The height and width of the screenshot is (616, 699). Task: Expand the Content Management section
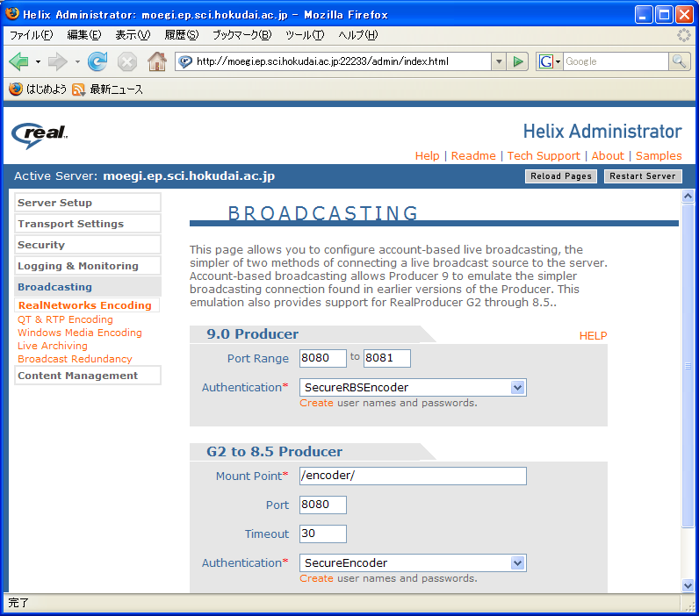(x=88, y=376)
